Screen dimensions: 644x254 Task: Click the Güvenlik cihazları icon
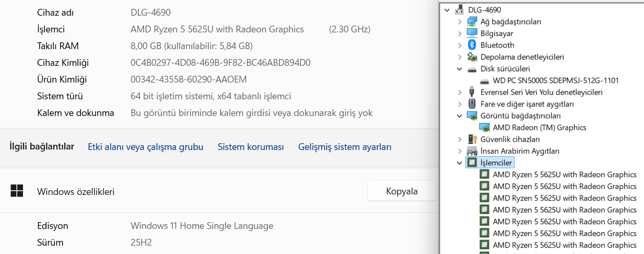click(472, 139)
